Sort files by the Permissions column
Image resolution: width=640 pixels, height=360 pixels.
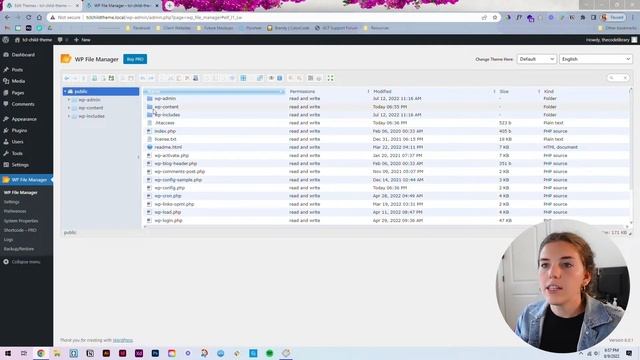point(302,91)
